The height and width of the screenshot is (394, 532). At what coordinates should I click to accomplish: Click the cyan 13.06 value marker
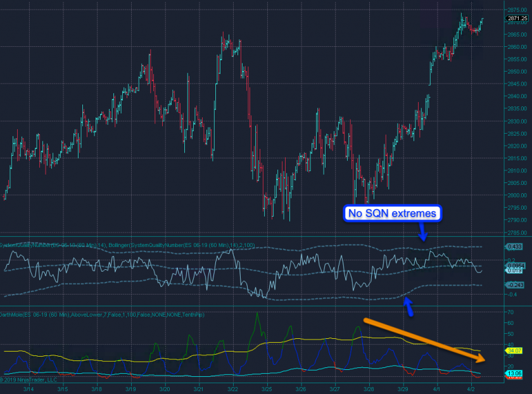click(x=512, y=372)
